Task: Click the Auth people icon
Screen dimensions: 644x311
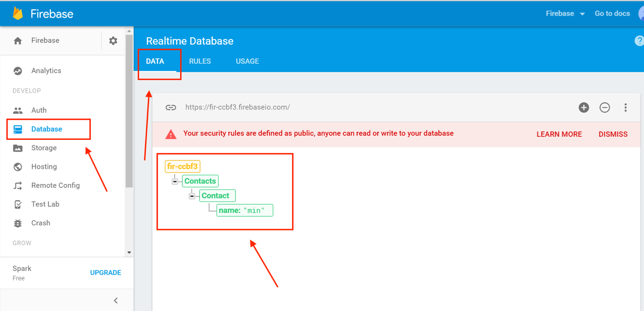Action: [18, 111]
